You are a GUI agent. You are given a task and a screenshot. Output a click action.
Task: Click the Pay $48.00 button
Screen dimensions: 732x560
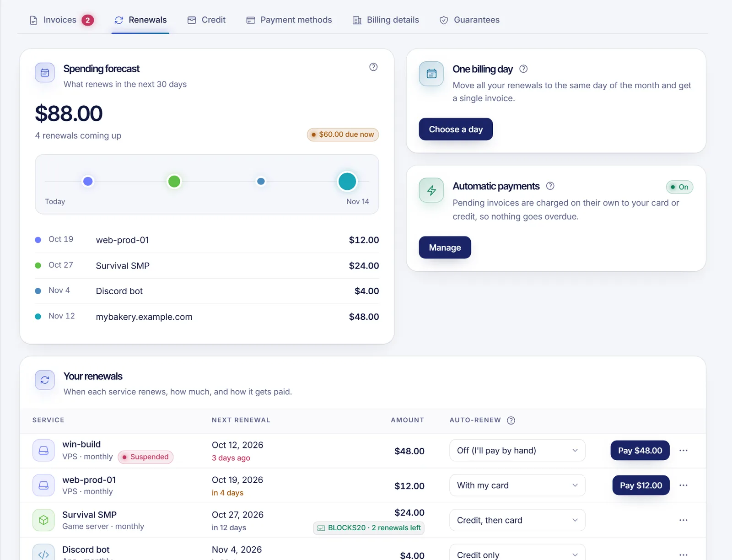[640, 451]
